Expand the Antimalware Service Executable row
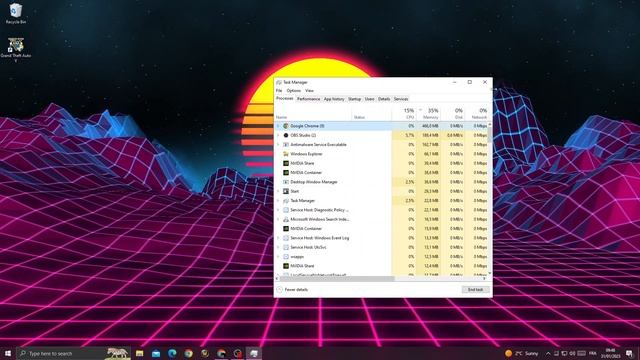This screenshot has height=360, width=640. point(278,144)
